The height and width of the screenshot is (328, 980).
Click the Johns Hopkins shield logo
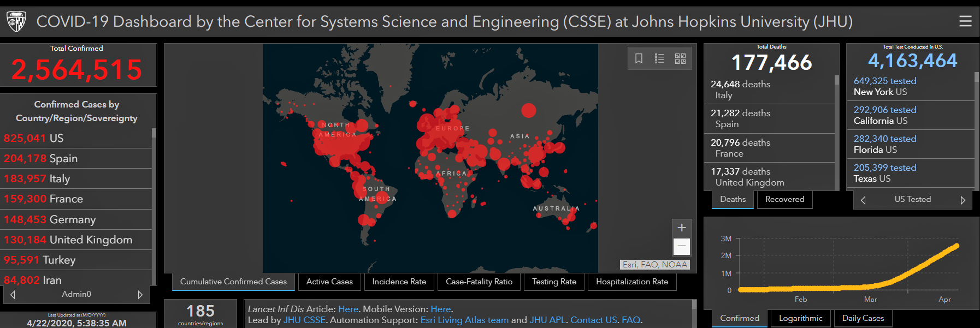pos(16,22)
